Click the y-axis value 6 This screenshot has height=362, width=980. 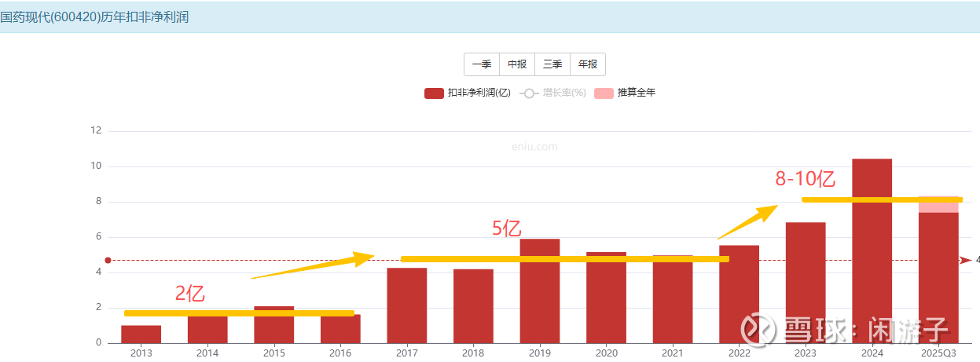(99, 236)
